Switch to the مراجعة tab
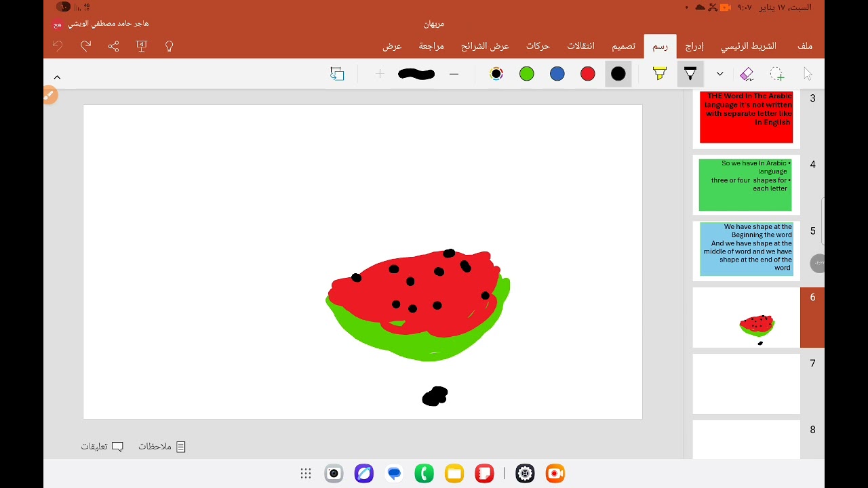 (x=431, y=46)
